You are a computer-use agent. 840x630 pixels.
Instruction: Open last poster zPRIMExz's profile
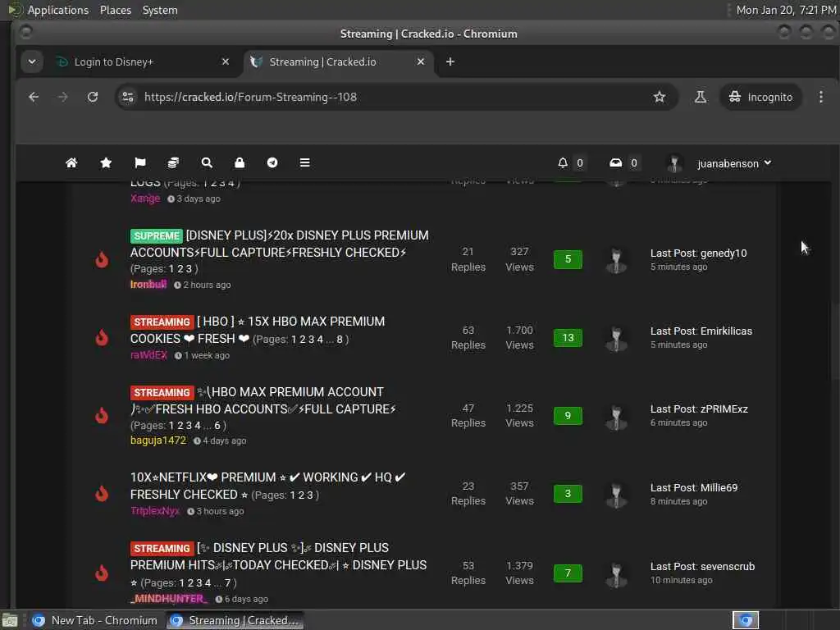tap(724, 409)
